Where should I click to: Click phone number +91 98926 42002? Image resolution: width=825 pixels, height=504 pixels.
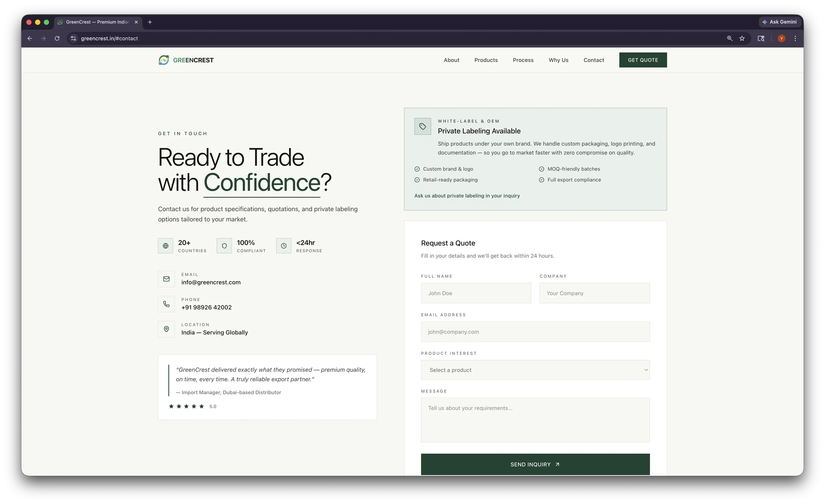(207, 307)
